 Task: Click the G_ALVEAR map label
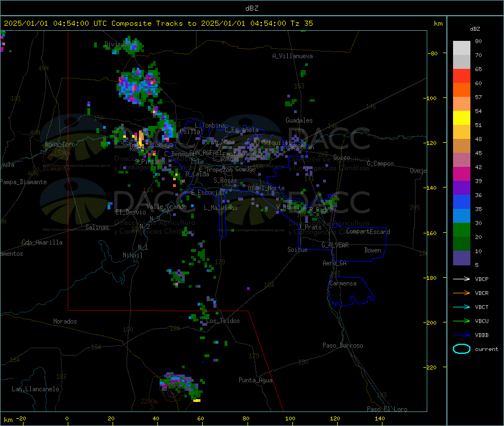click(x=335, y=245)
